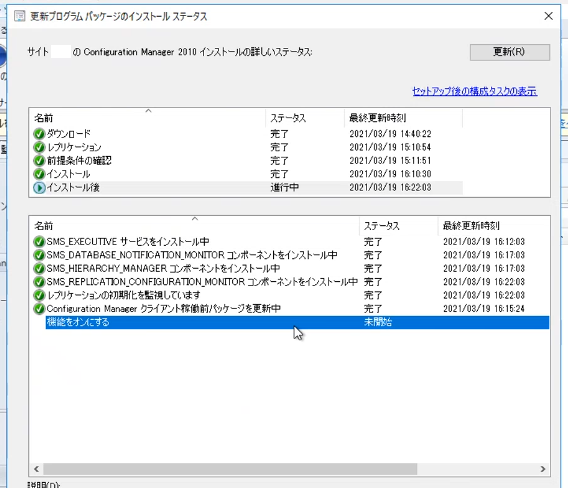Select the インストール後 row name
568x488 pixels.
73,188
